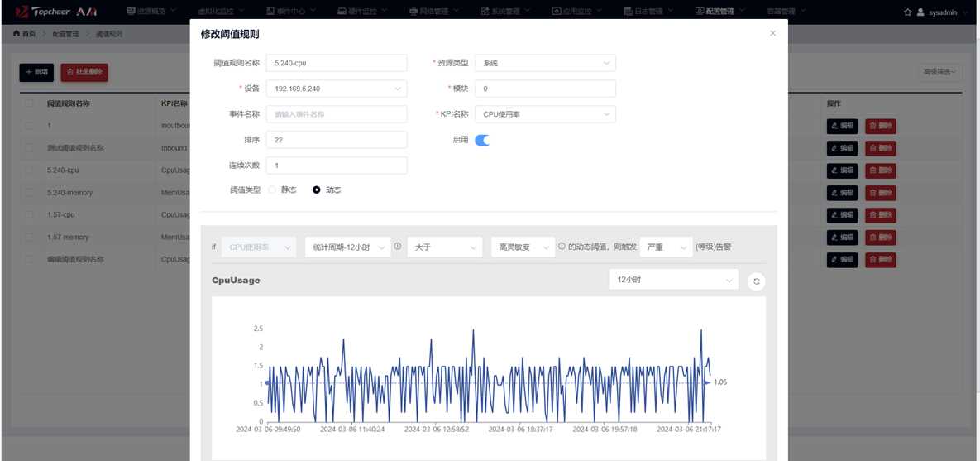
Task: Tick the checkbox for 5.240-cpu row
Action: (x=30, y=170)
